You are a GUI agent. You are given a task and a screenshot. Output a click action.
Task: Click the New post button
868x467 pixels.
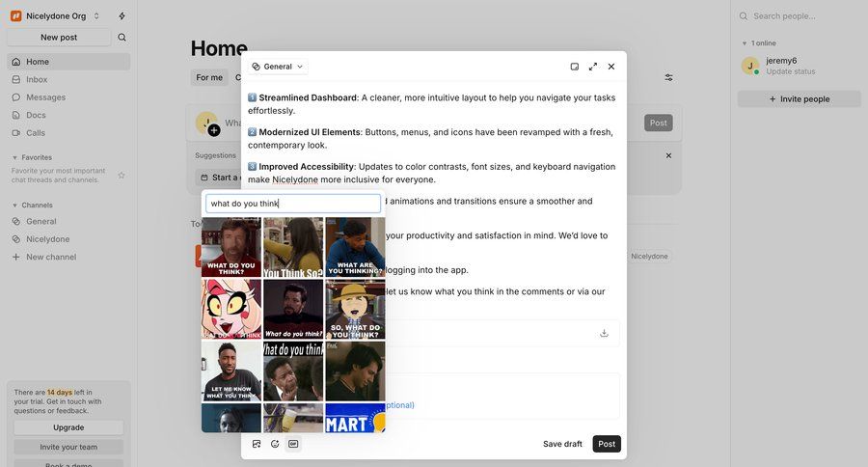pyautogui.click(x=59, y=37)
